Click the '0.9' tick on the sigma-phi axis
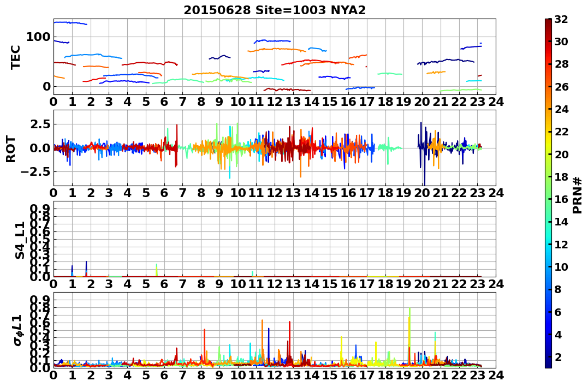Image resolution: width=588 pixels, height=387 pixels. coord(39,300)
